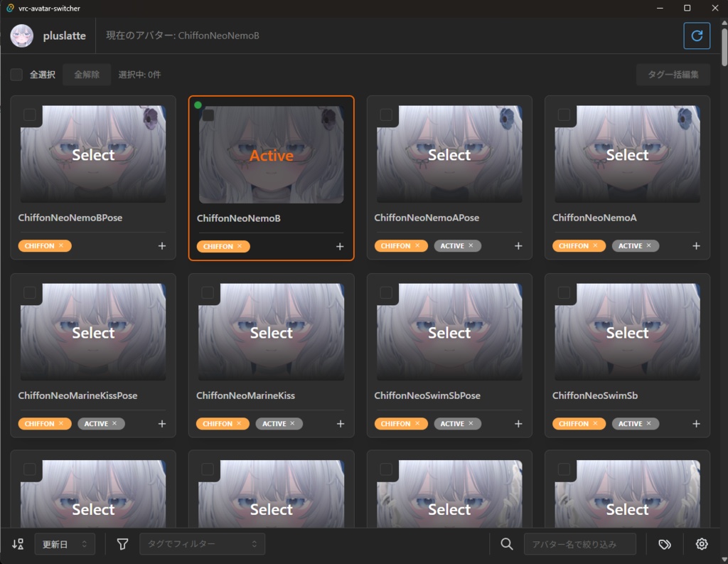Click the add tag plus on ChiffonNeoNemoB card

tap(340, 246)
